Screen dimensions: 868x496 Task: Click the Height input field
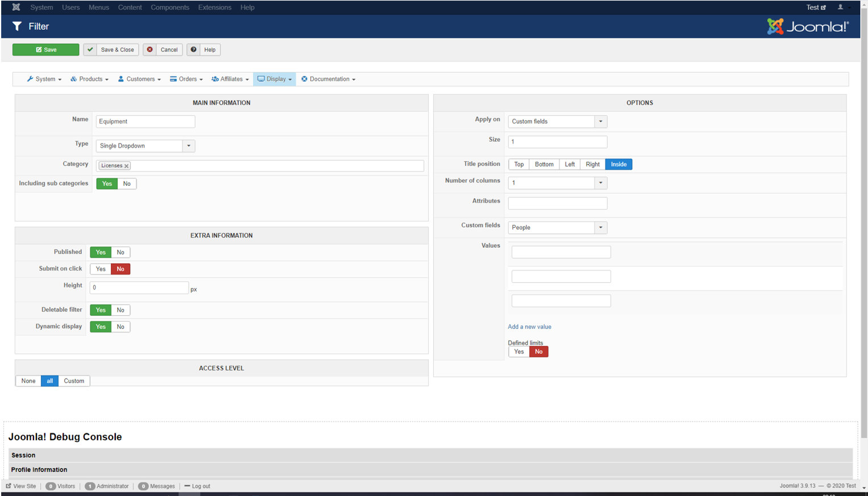(x=139, y=287)
